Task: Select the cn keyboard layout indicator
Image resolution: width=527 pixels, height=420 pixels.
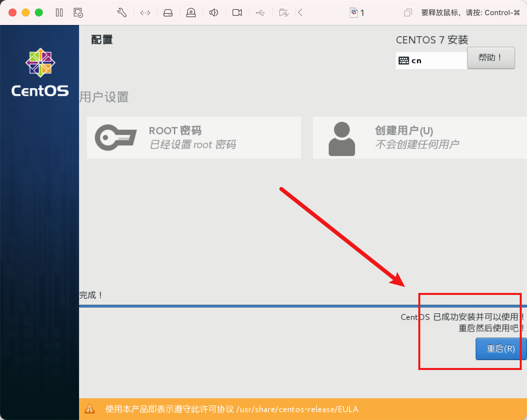Action: (431, 61)
